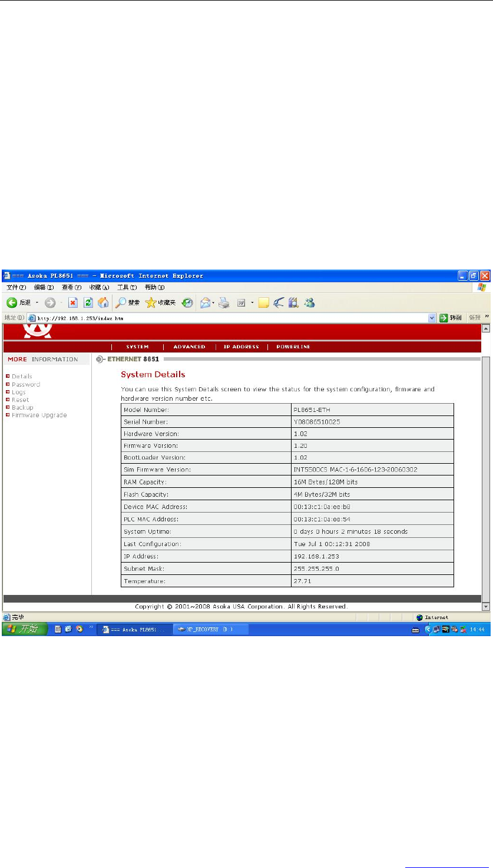Image resolution: width=493 pixels, height=868 pixels.
Task: Select Device MAC Address value ending b8
Action: [x=322, y=506]
